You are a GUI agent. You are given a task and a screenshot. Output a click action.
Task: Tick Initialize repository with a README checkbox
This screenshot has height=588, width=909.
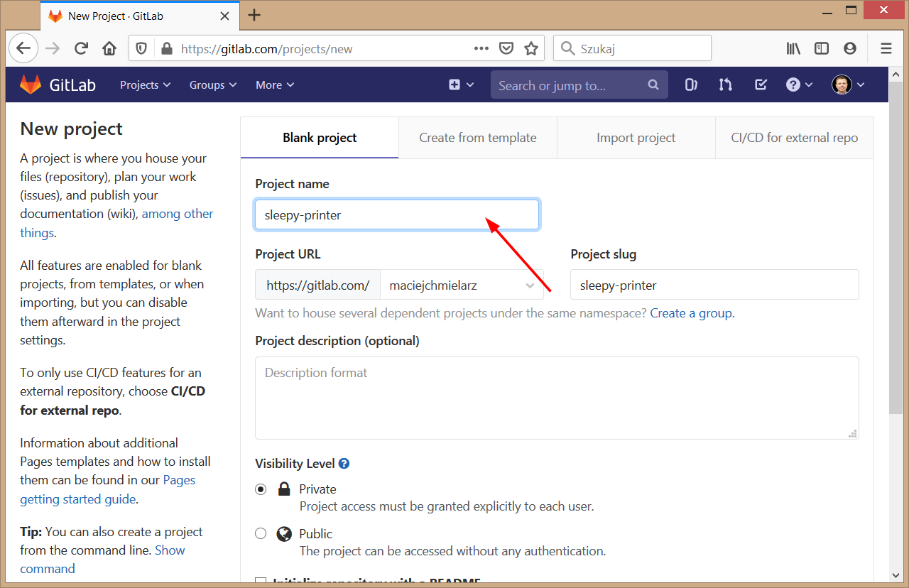coord(261,582)
